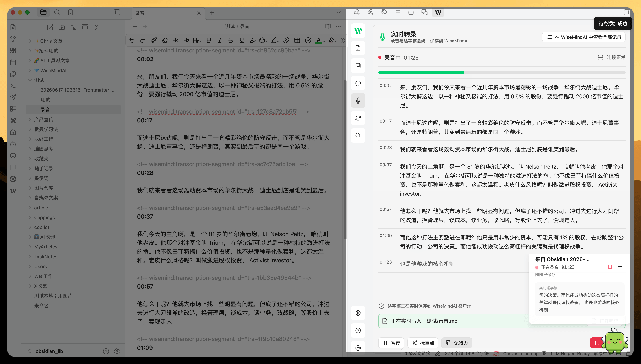Toggle the right sidebar

[627, 12]
